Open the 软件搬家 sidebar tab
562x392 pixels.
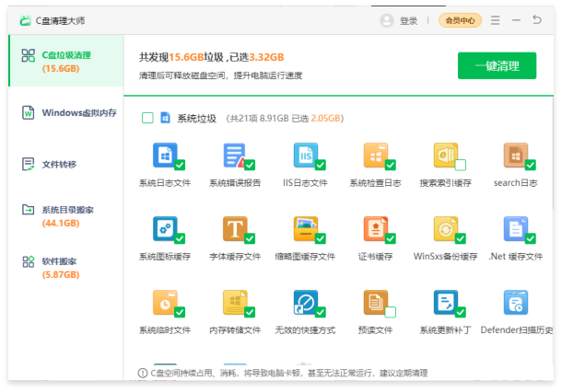tap(62, 267)
